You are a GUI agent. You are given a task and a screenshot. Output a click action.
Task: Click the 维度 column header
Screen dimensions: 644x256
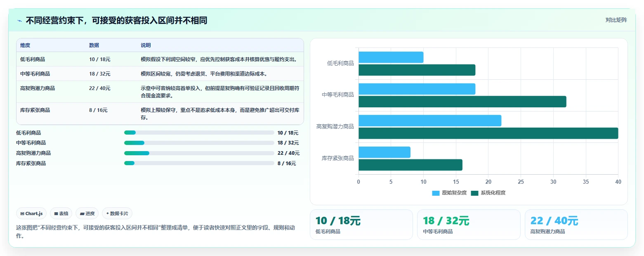coord(25,45)
